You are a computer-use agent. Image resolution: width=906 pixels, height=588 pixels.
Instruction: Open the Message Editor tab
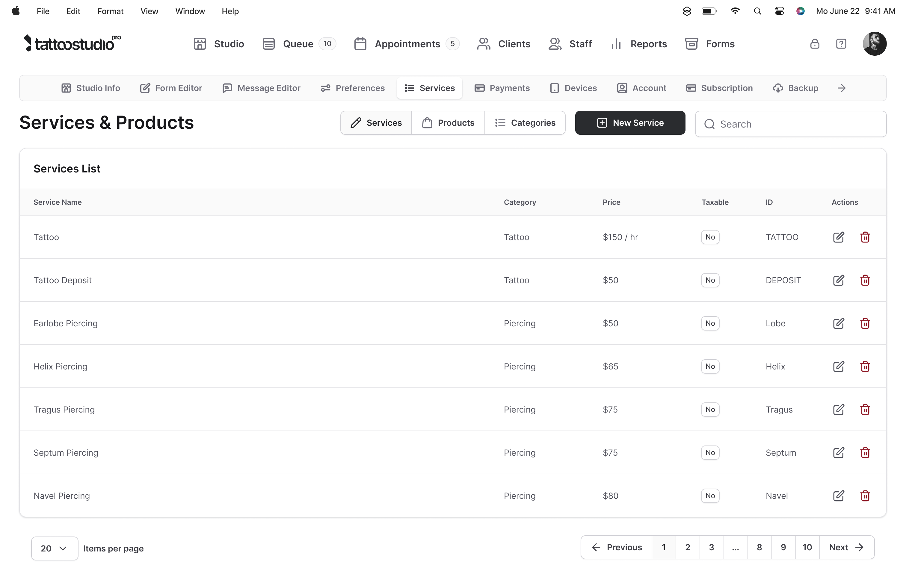[261, 88]
